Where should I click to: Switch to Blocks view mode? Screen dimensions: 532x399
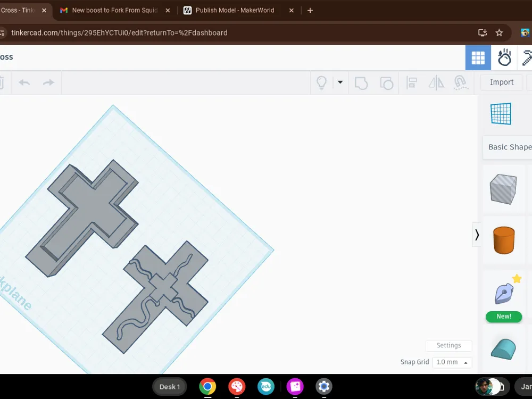click(x=478, y=57)
